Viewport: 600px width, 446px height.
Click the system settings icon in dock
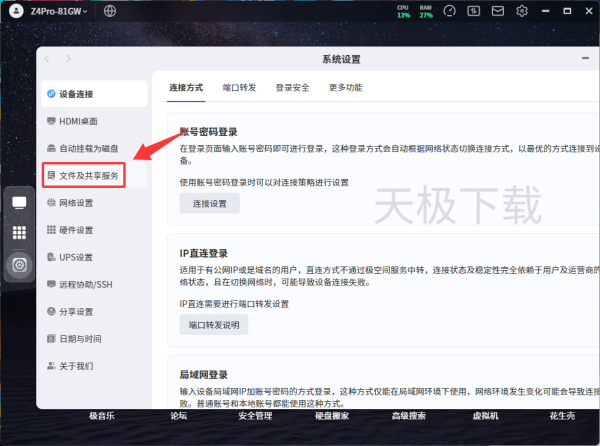coord(19,265)
